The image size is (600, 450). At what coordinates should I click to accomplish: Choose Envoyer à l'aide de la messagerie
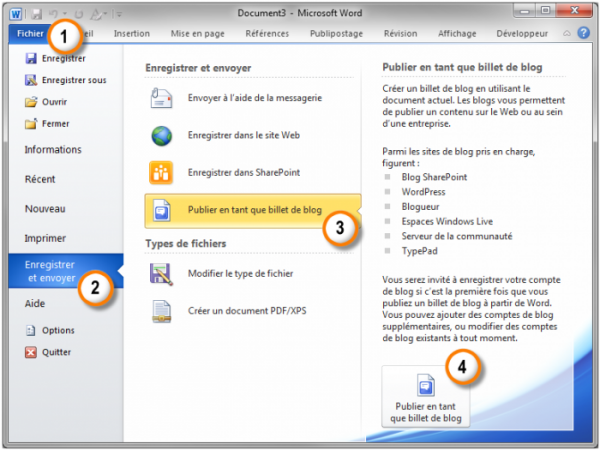point(253,98)
